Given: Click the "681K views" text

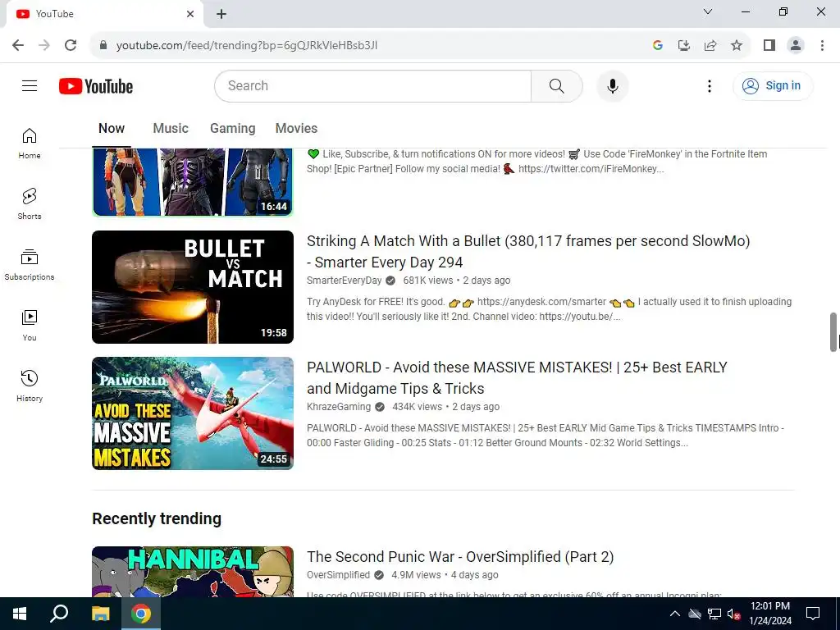Looking at the screenshot, I should (x=427, y=281).
